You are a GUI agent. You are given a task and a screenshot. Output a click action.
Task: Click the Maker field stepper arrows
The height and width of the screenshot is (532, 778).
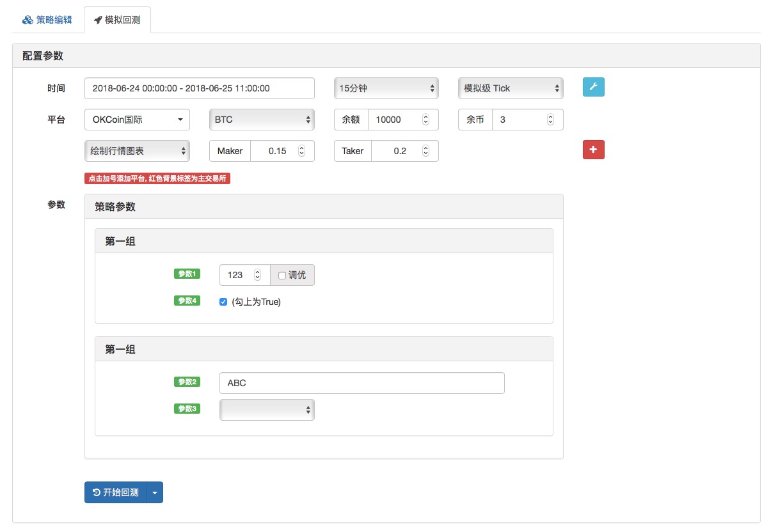[302, 151]
